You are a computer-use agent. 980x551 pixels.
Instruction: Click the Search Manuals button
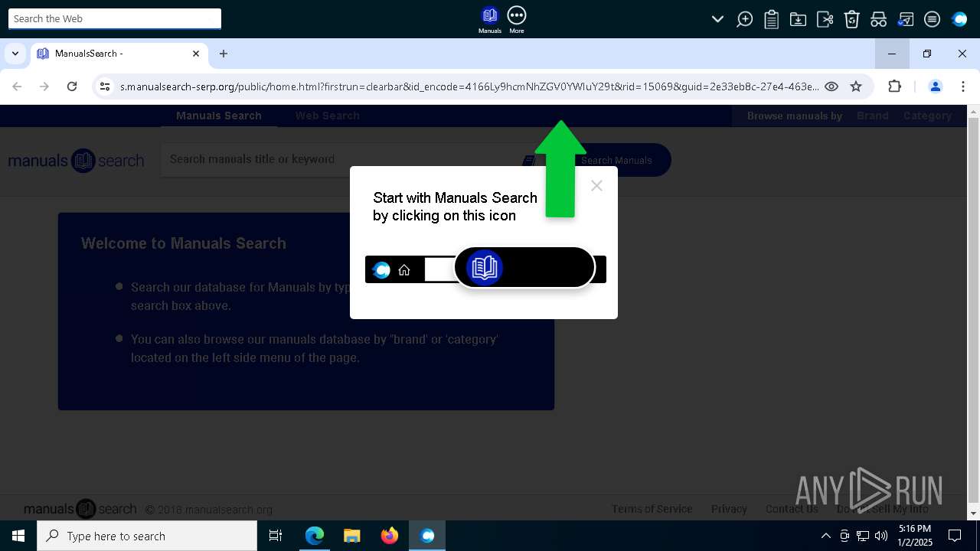point(616,160)
